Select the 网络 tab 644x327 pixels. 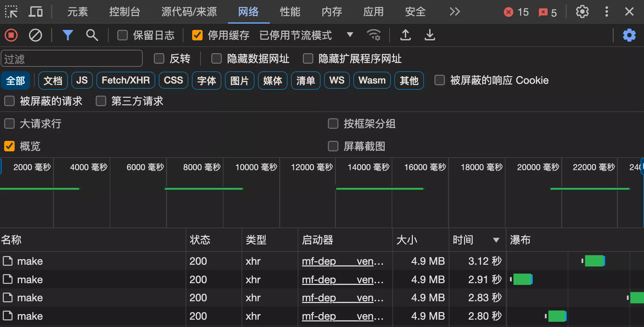click(x=249, y=12)
